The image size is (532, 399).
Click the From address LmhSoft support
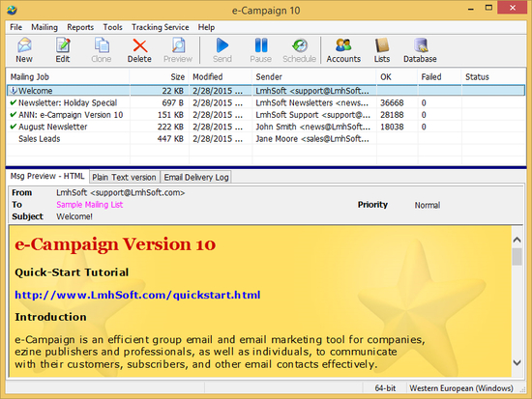tap(121, 192)
